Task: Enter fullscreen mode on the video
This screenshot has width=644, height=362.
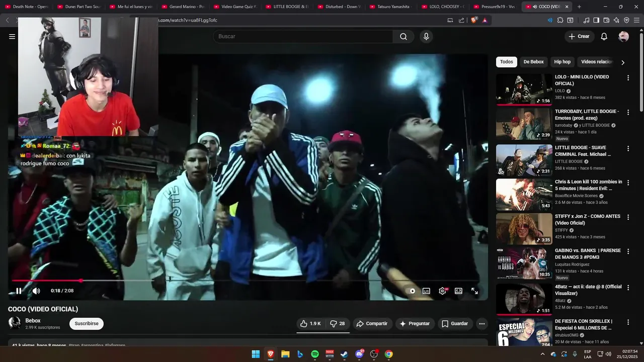Action: point(474,291)
